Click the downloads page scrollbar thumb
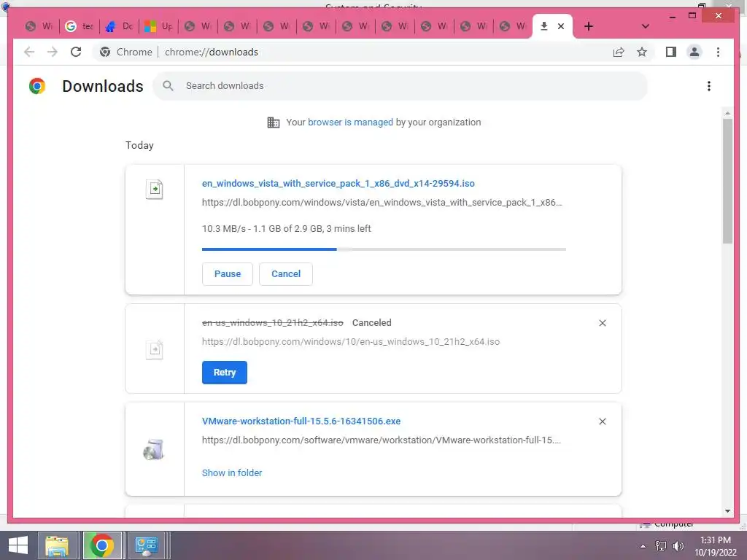 point(727,181)
